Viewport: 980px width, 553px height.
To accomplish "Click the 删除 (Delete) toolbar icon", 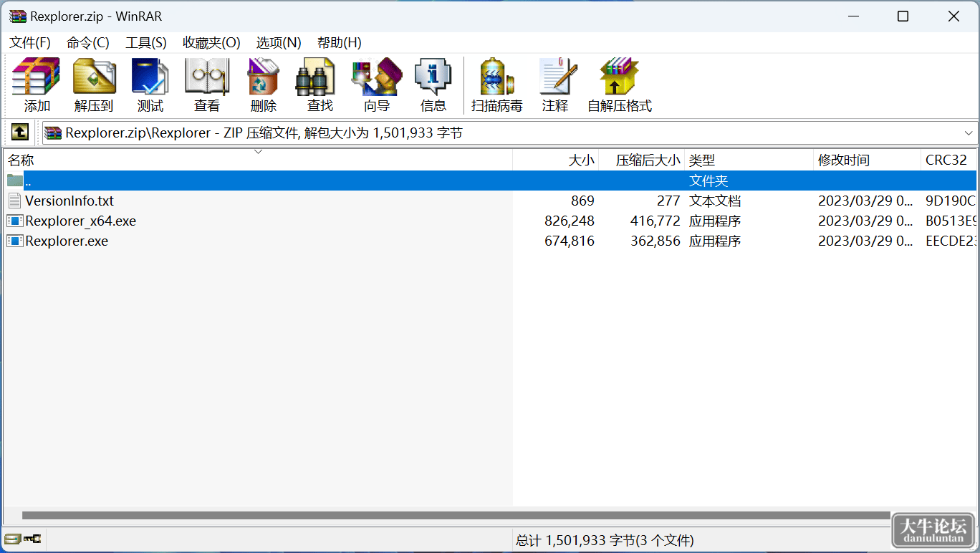I will click(x=264, y=85).
